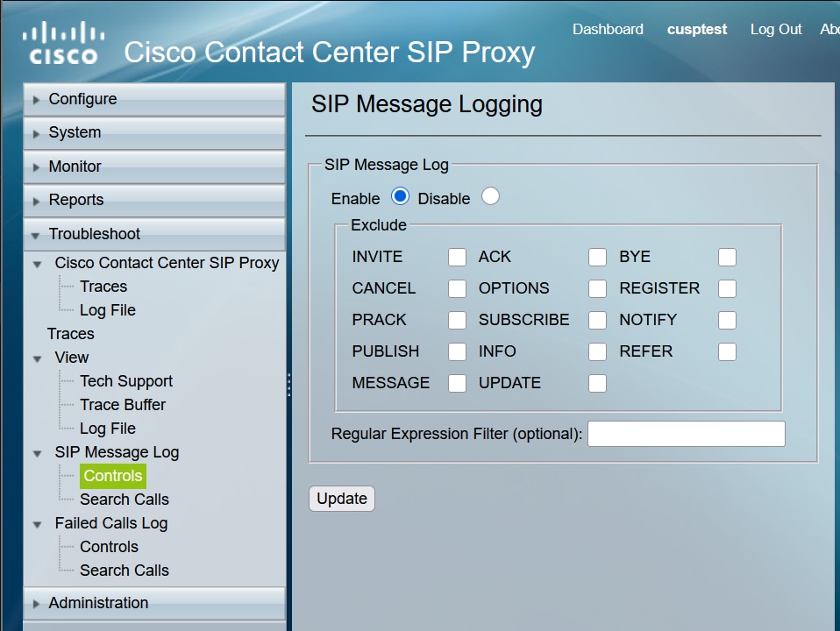
Task: Check the REFER exclude checkbox
Action: point(727,352)
